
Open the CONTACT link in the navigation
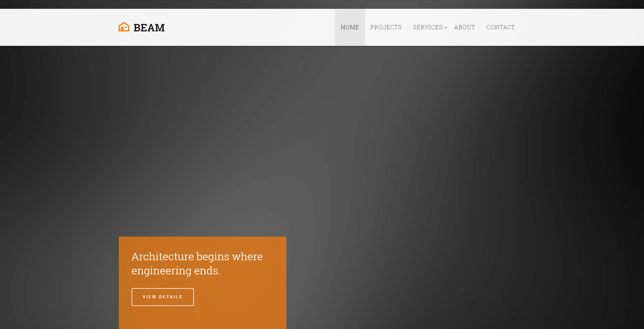(x=500, y=27)
